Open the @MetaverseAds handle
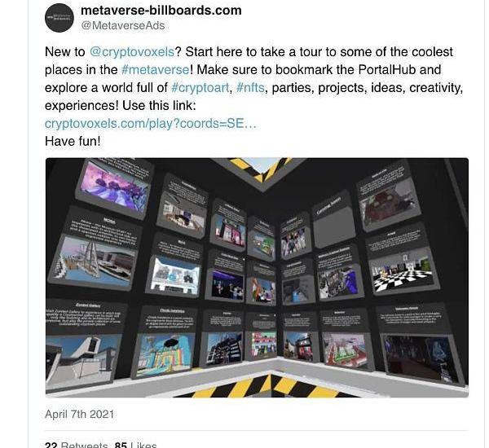The width and height of the screenshot is (489, 448). pyautogui.click(x=123, y=25)
